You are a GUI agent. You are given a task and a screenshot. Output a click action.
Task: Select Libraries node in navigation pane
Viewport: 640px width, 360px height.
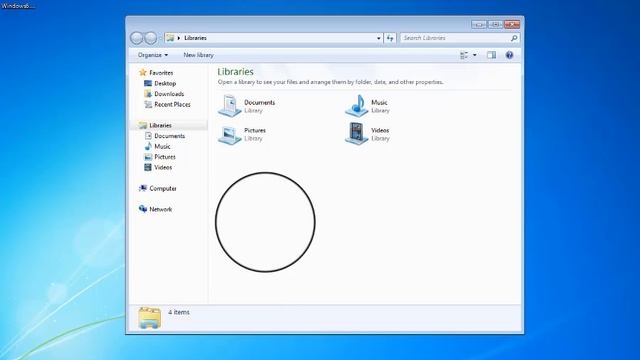160,125
